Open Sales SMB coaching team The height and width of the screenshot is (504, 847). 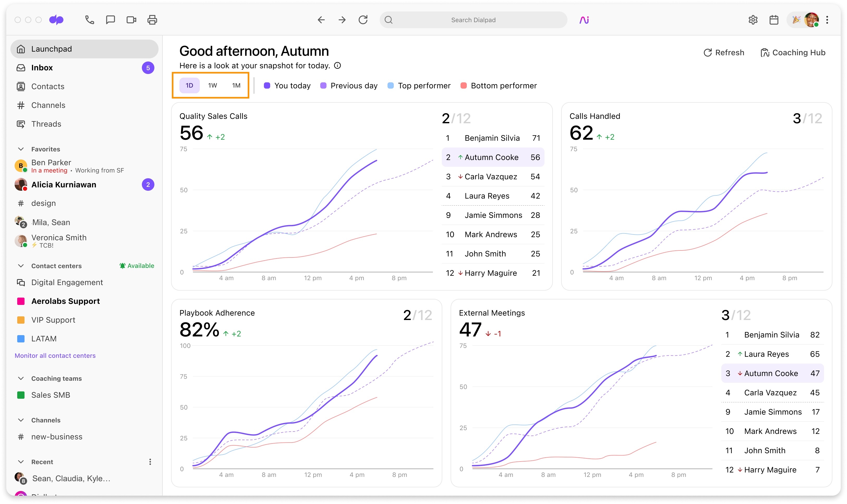tap(84, 395)
